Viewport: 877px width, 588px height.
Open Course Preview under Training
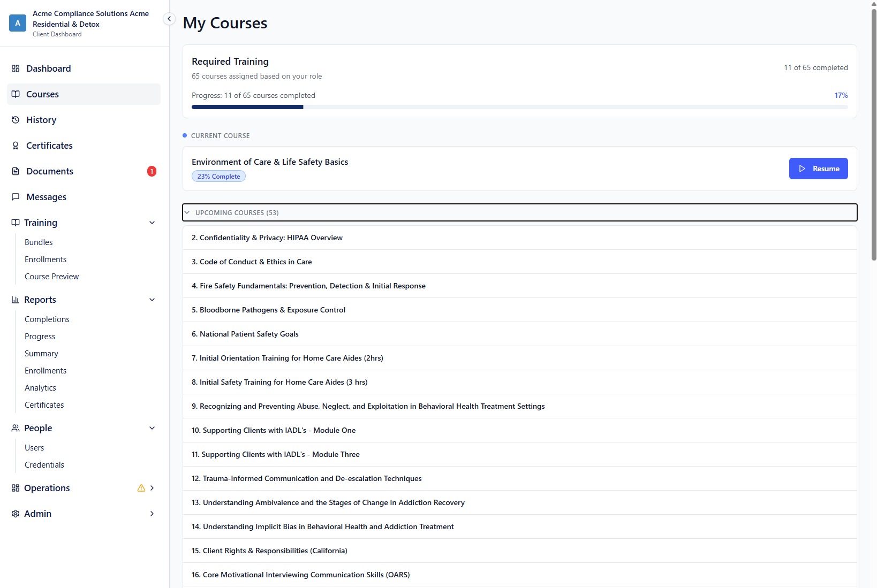tap(51, 277)
